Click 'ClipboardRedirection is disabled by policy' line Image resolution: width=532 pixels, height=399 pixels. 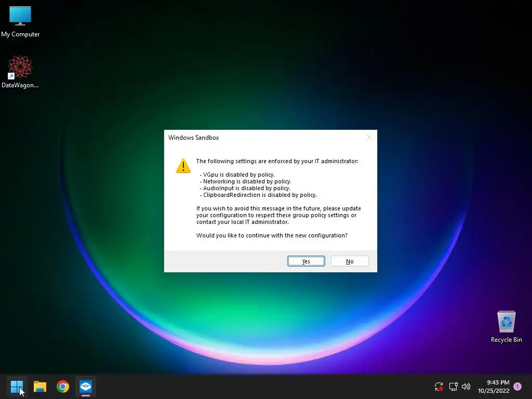[258, 195]
